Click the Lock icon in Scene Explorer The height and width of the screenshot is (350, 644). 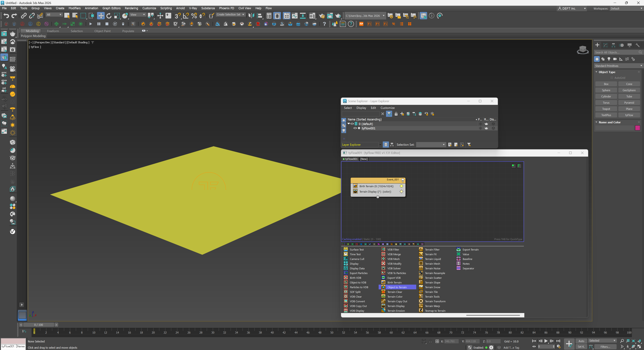pos(396,114)
